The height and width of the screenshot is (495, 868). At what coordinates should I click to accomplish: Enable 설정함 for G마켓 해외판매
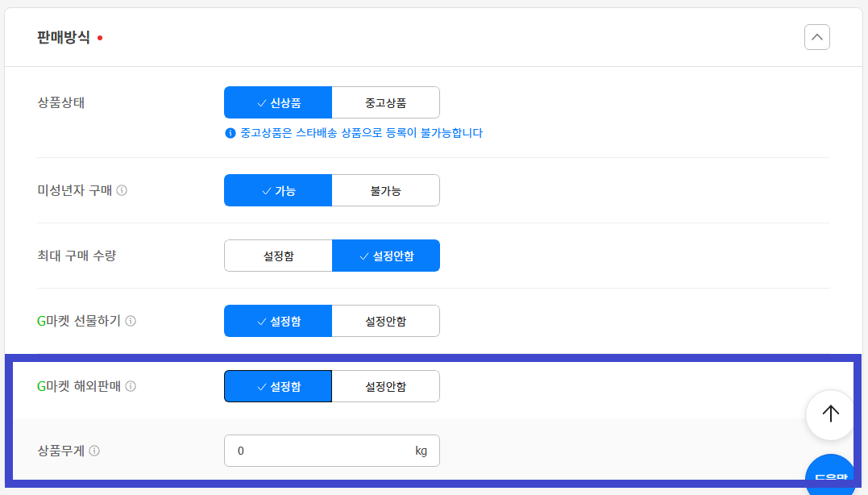pyautogui.click(x=278, y=386)
